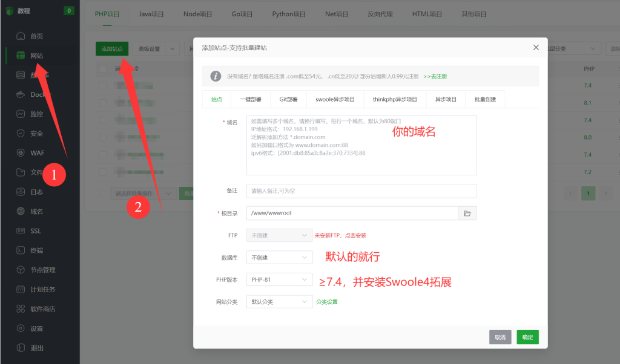Toggle the checkbox beside 请选择批量操作
The image size is (620, 364).
tap(103, 193)
